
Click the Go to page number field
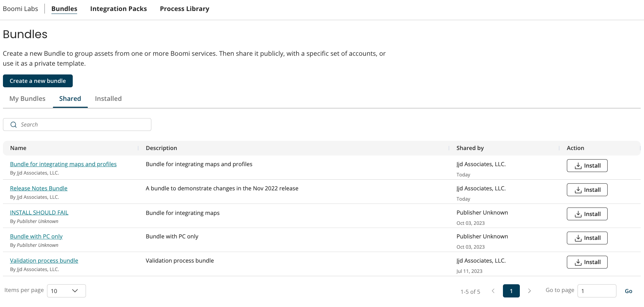(x=596, y=291)
